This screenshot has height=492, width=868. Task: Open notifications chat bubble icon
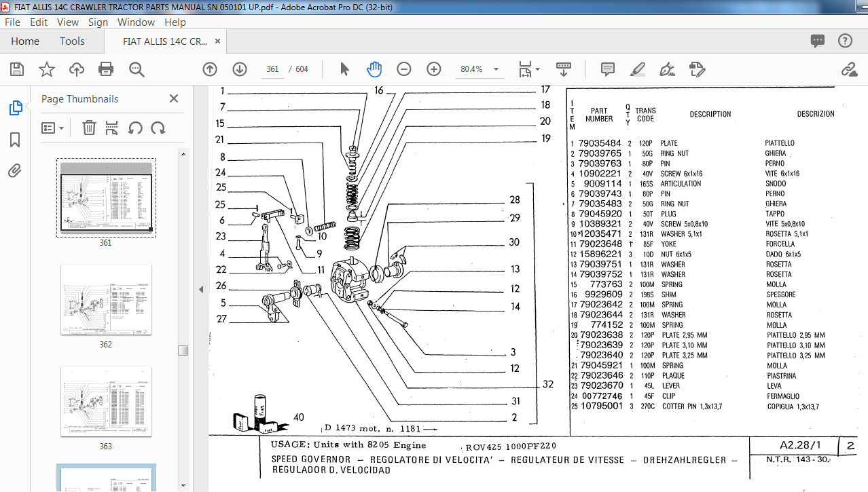pos(818,41)
